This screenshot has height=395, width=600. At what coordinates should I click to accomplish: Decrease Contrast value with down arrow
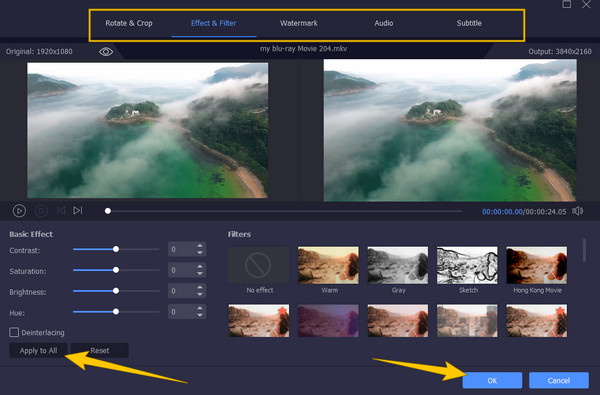200,253
